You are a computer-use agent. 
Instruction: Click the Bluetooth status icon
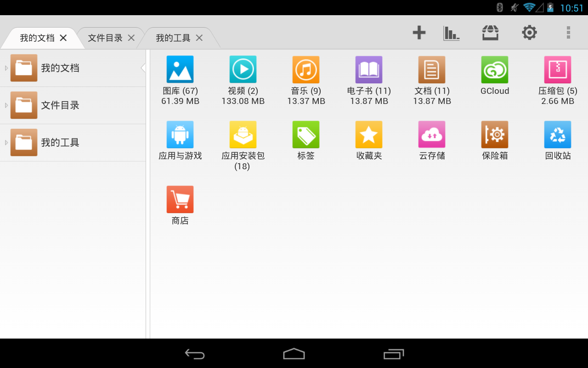(500, 7)
